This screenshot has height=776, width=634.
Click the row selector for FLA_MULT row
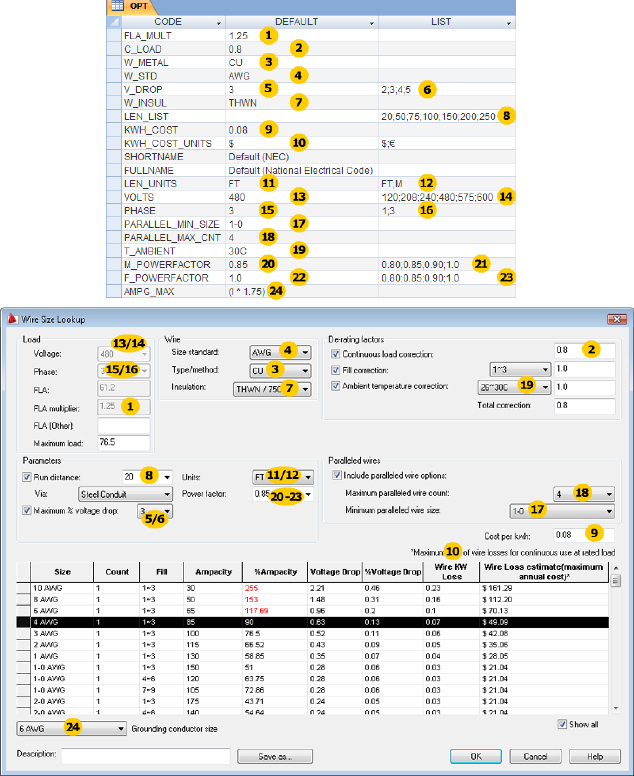tap(114, 36)
